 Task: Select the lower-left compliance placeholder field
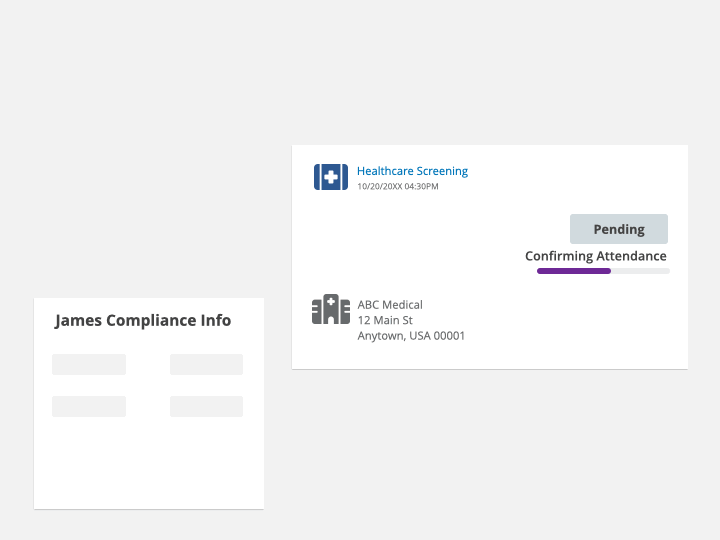pyautogui.click(x=89, y=406)
